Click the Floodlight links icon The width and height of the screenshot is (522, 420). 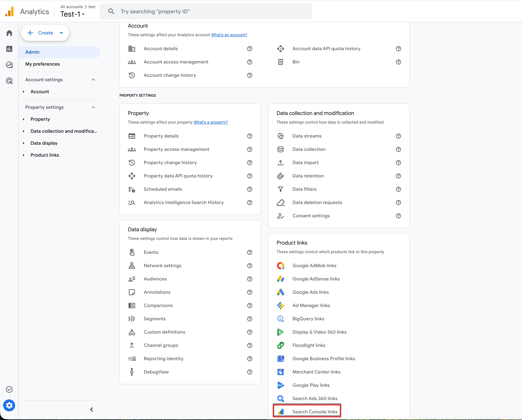pyautogui.click(x=280, y=345)
